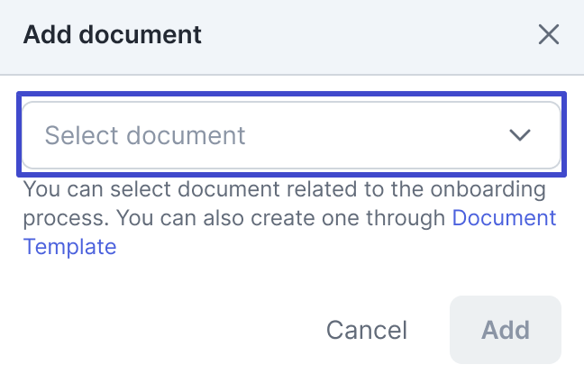This screenshot has height=392, width=584.
Task: Exit dialog with top-right cross icon
Action: pos(549,35)
